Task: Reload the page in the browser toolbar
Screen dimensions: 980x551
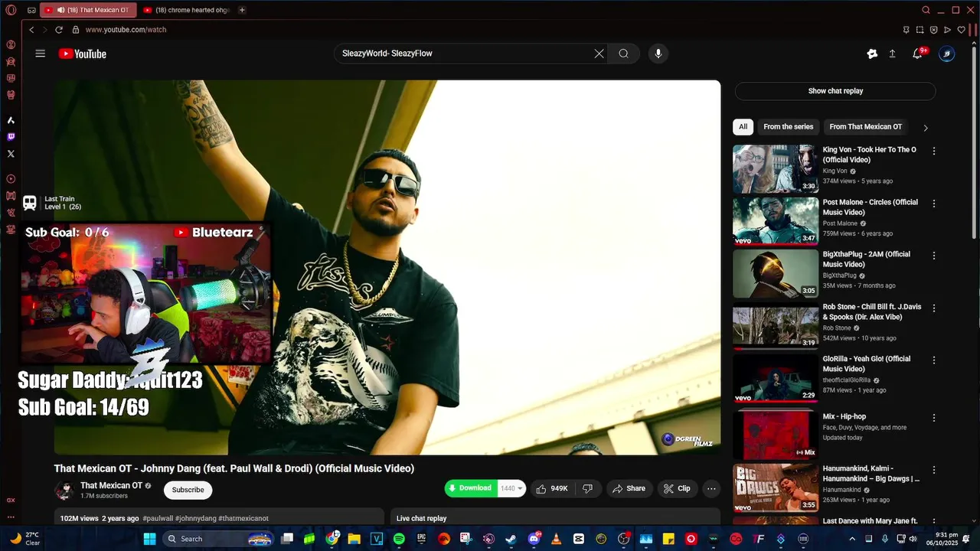Action: pos(59,30)
